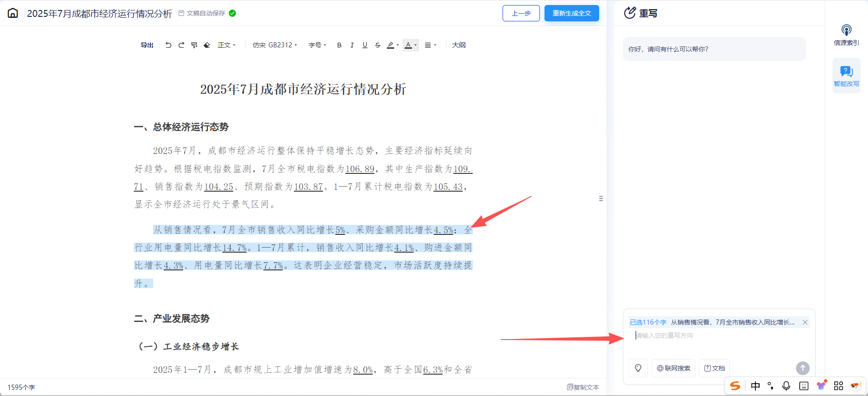The height and width of the screenshot is (396, 868).
Task: Click the 文档 upload button
Action: tap(714, 368)
